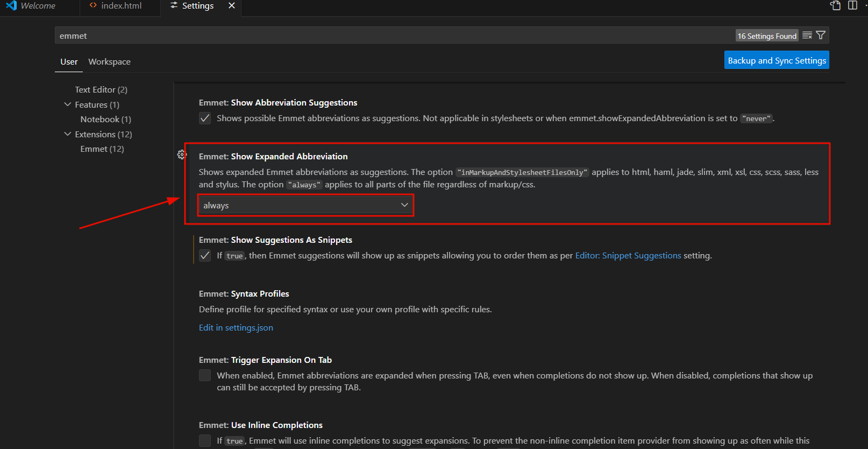Image resolution: width=868 pixels, height=449 pixels.
Task: Select the User settings scope tab
Action: point(69,61)
